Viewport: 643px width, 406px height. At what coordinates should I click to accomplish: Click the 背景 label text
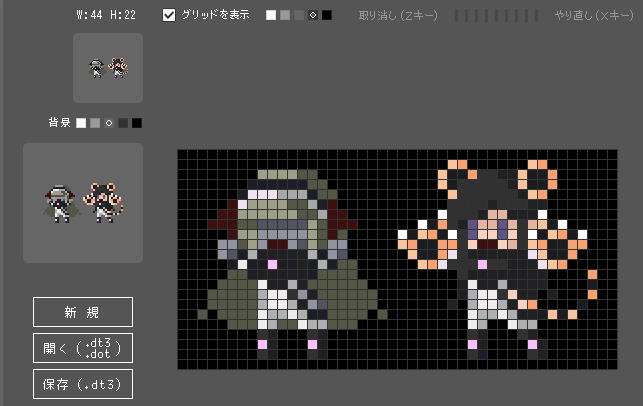(x=59, y=123)
